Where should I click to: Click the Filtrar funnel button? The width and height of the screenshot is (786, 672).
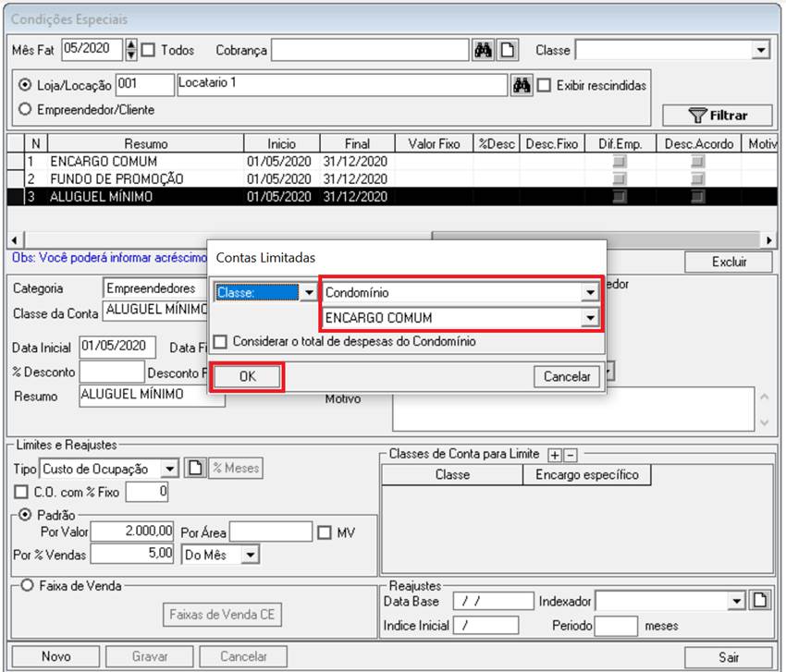pyautogui.click(x=718, y=116)
